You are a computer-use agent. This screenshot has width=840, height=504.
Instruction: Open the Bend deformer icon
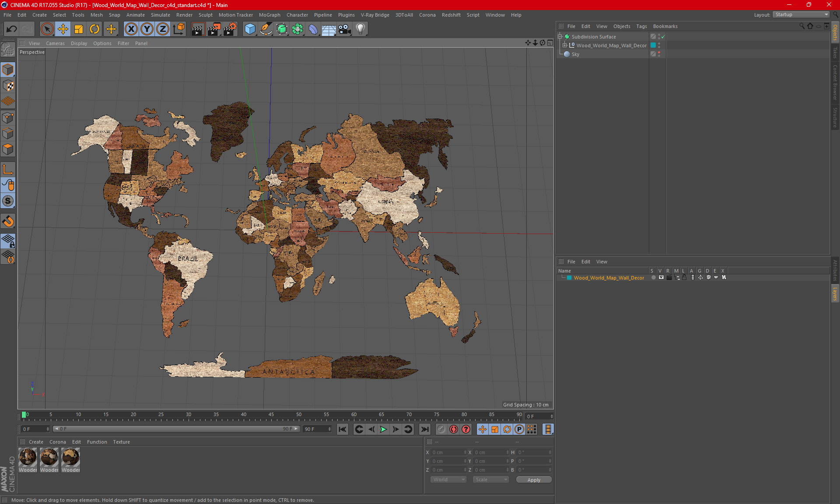[x=313, y=29]
